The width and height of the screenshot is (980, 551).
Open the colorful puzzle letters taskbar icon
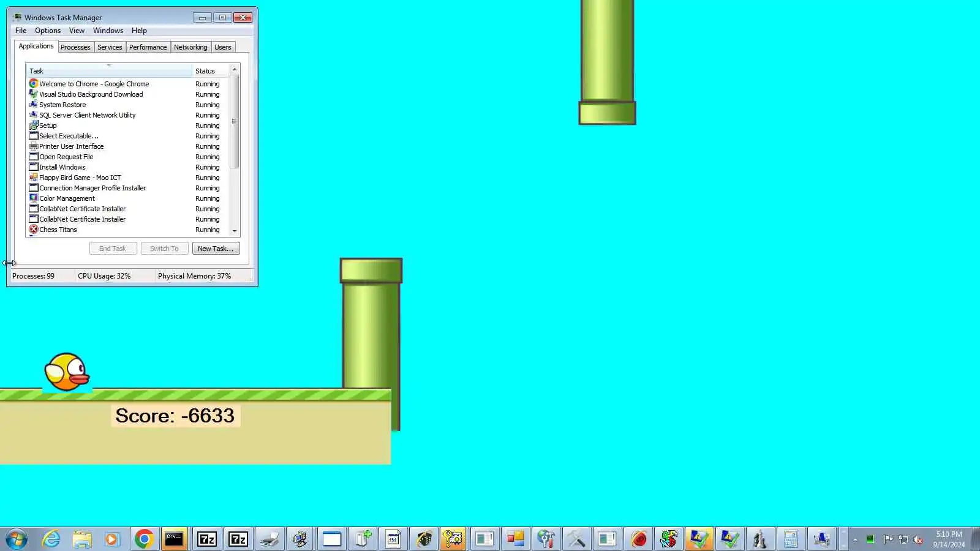pos(669,539)
